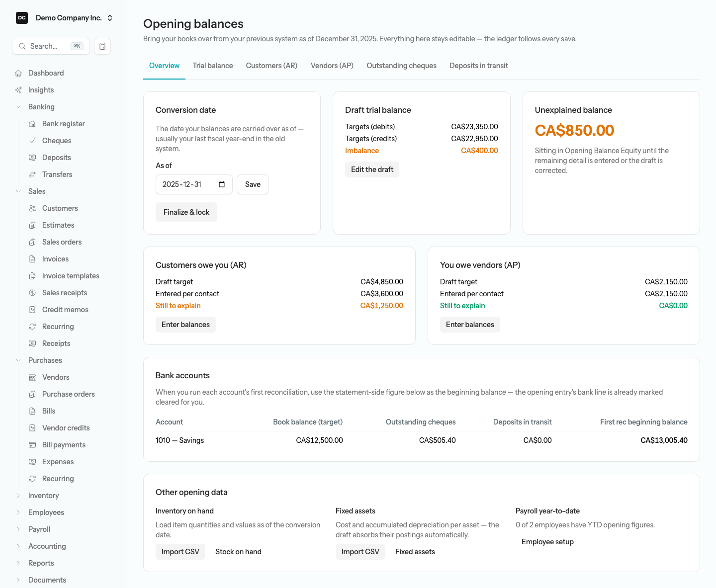Screen dimensions: 716x588
Task: Click Edit the draft button
Action: pos(372,169)
